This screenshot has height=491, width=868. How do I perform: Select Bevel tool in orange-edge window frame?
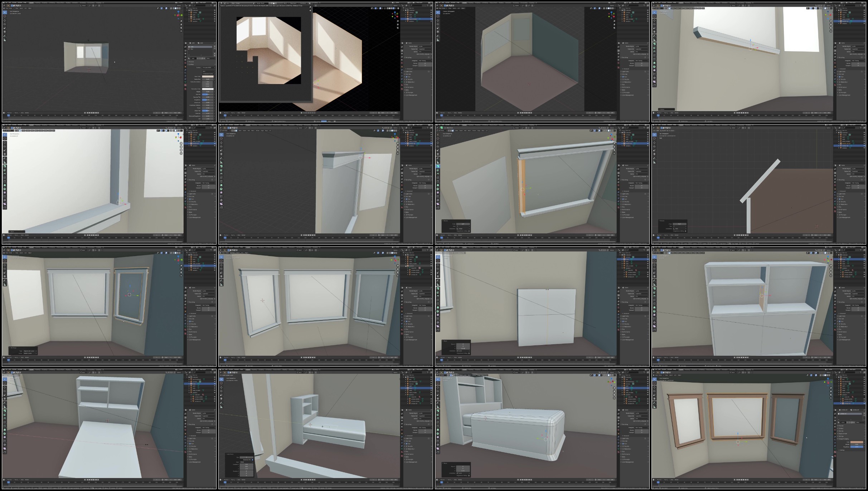438,174
